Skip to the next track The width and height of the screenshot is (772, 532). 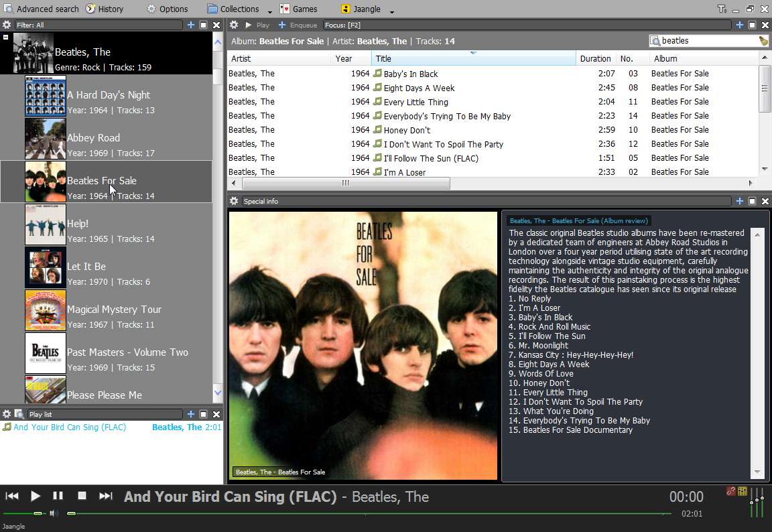[105, 496]
